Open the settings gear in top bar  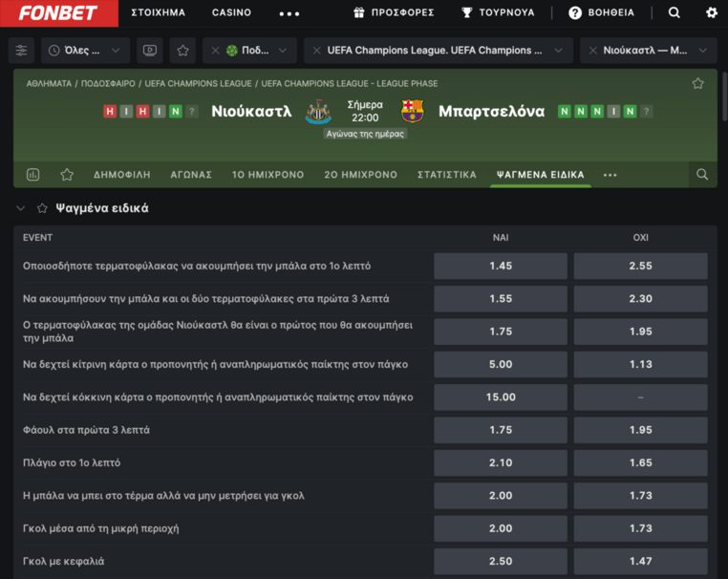(x=711, y=13)
